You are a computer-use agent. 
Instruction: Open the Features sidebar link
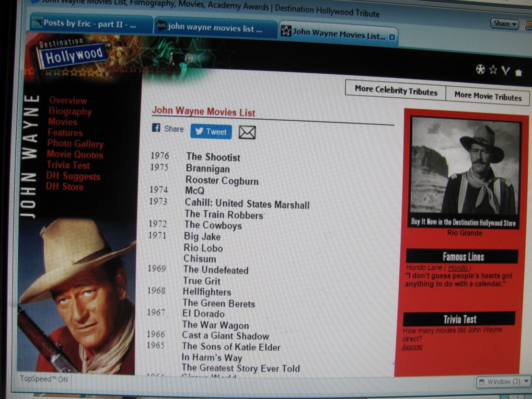65,133
